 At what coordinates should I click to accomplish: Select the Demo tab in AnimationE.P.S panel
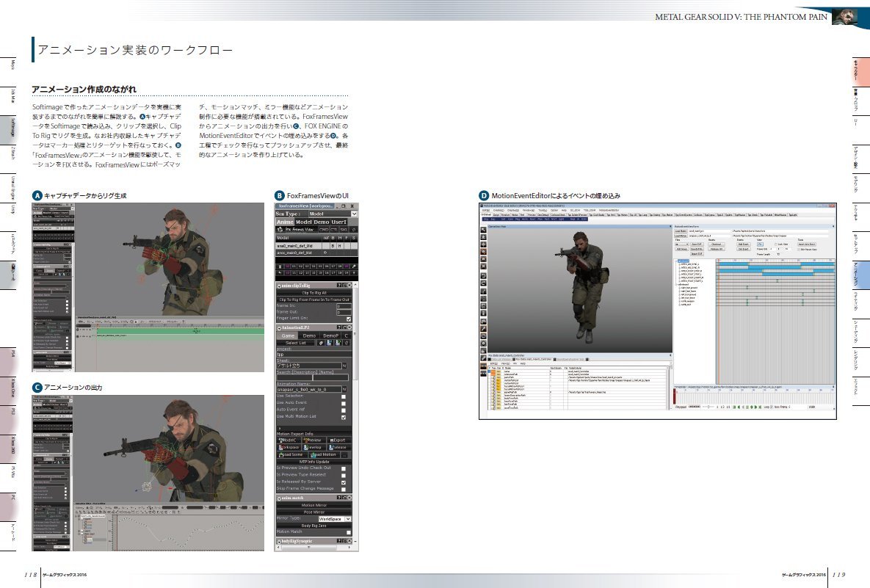click(x=309, y=335)
